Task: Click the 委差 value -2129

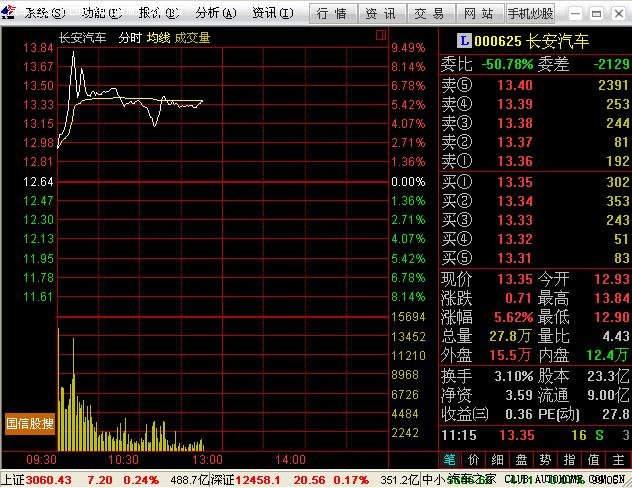Action: tap(611, 64)
